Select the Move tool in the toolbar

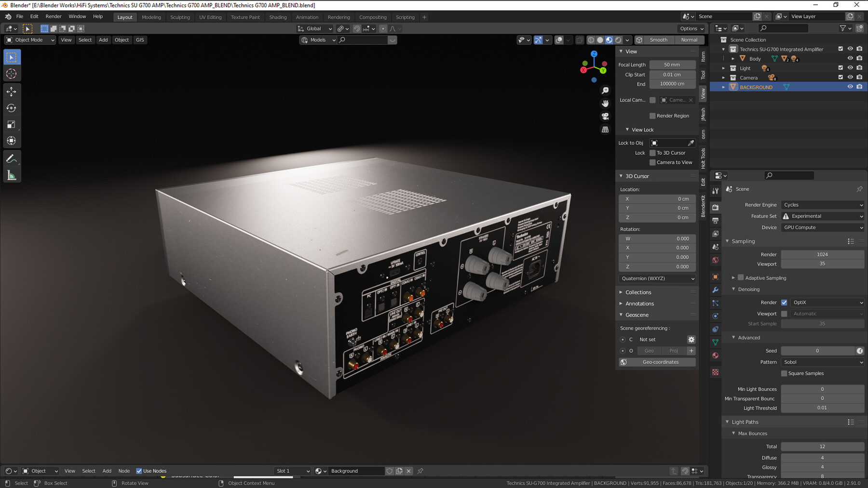[x=12, y=92]
